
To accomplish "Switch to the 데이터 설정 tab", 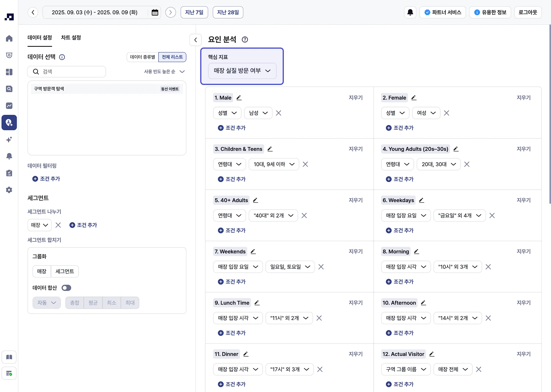I will [40, 38].
